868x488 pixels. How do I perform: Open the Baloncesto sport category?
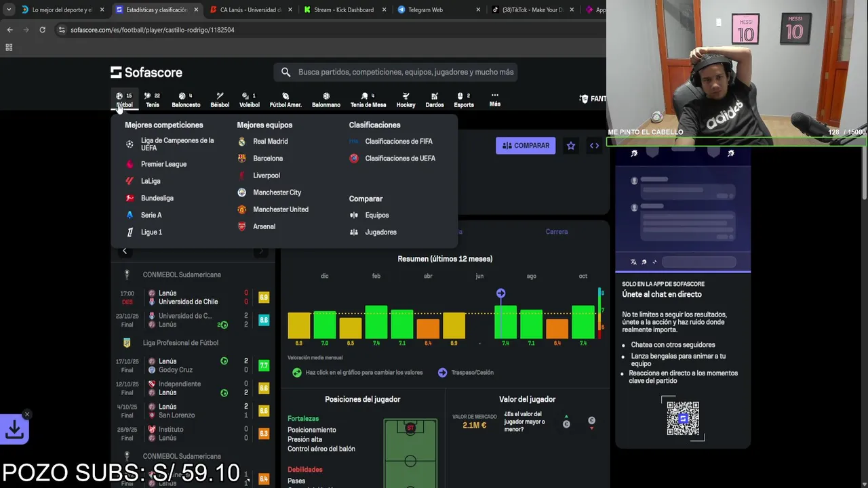186,100
